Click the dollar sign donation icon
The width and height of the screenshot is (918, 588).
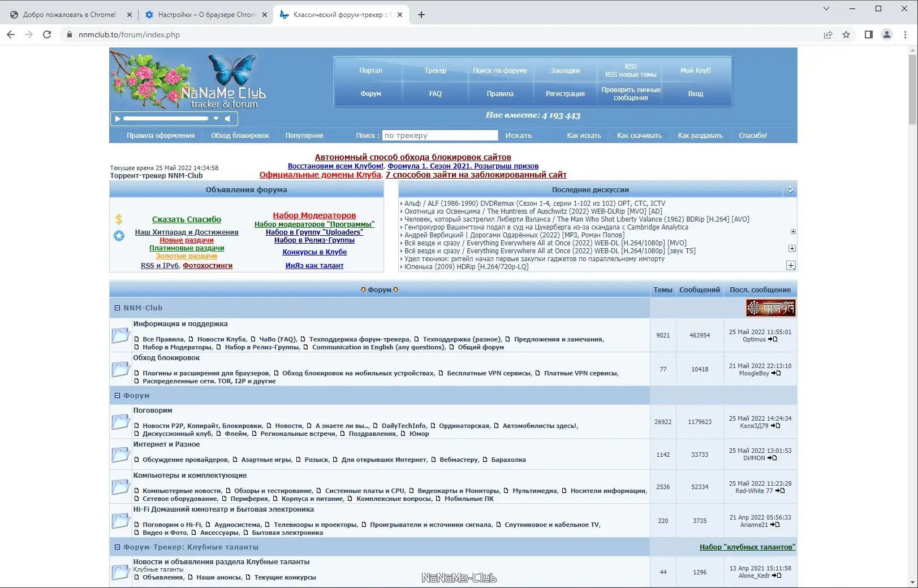pos(119,219)
